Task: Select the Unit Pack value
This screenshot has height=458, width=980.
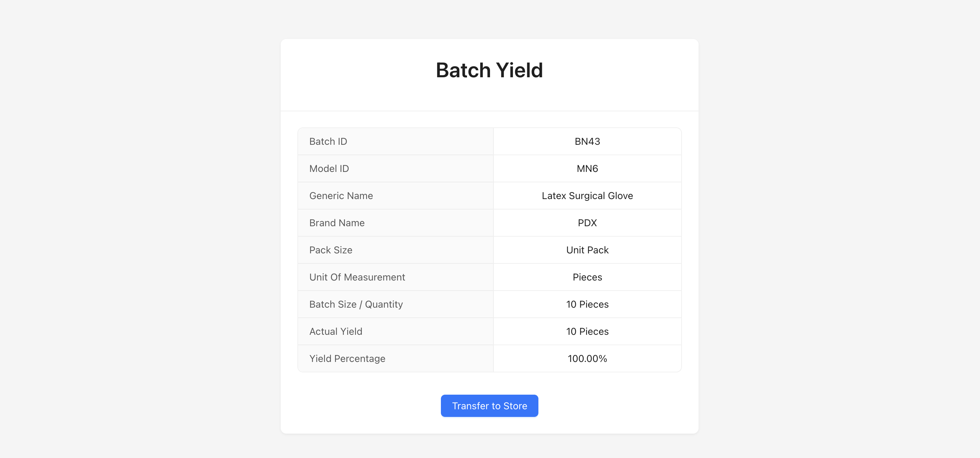Action: pos(587,250)
